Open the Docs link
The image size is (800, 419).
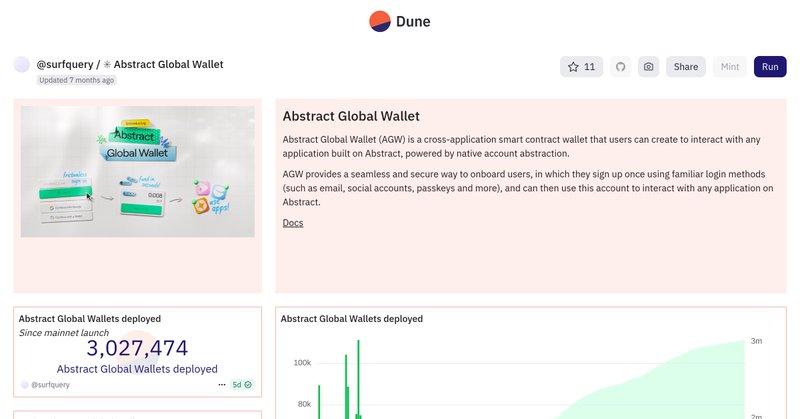293,223
